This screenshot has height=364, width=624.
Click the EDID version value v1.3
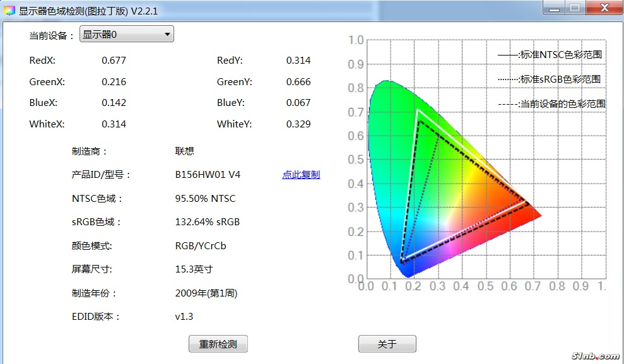(184, 317)
